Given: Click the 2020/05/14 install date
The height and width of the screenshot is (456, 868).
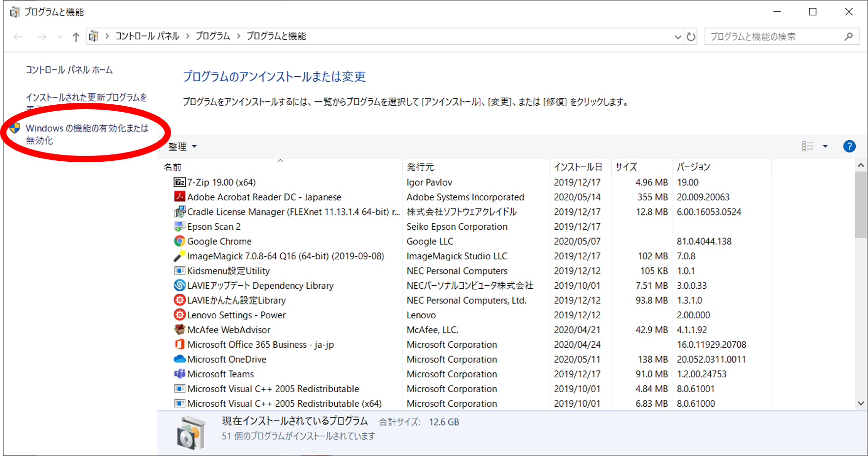Looking at the screenshot, I should pyautogui.click(x=577, y=197).
